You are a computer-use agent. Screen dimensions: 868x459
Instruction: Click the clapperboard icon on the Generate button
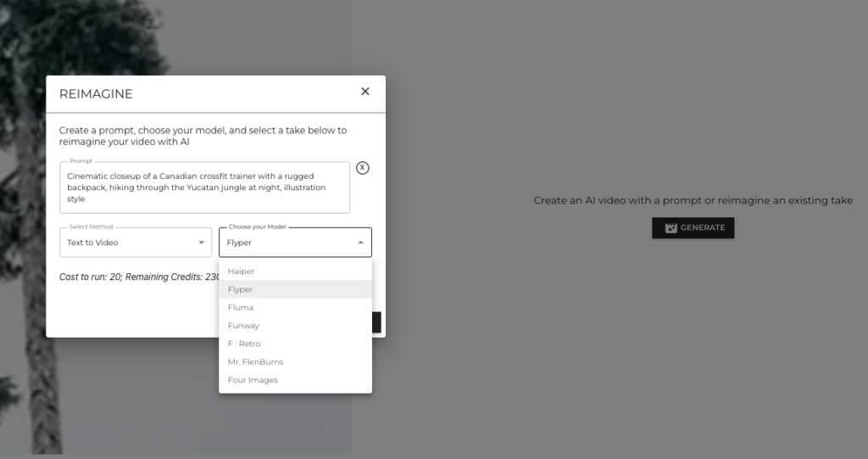tap(670, 228)
